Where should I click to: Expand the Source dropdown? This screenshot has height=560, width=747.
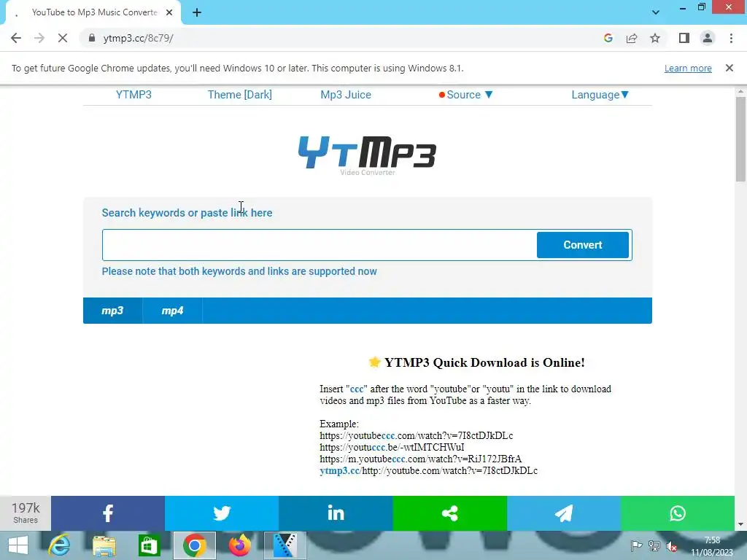pyautogui.click(x=466, y=95)
